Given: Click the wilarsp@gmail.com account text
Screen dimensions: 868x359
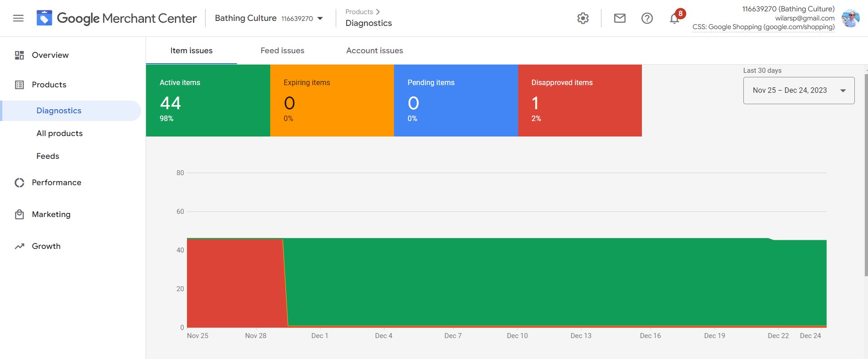Looking at the screenshot, I should 805,18.
